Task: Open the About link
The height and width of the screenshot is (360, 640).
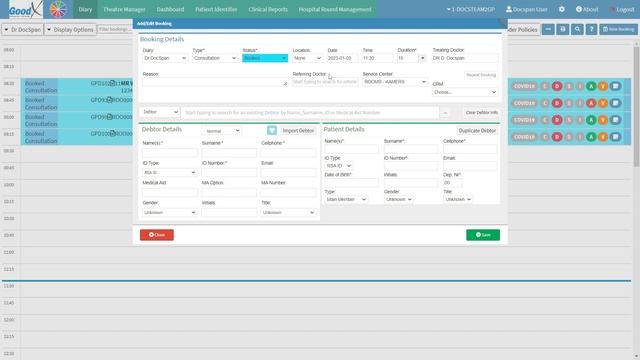Action: 587,9
